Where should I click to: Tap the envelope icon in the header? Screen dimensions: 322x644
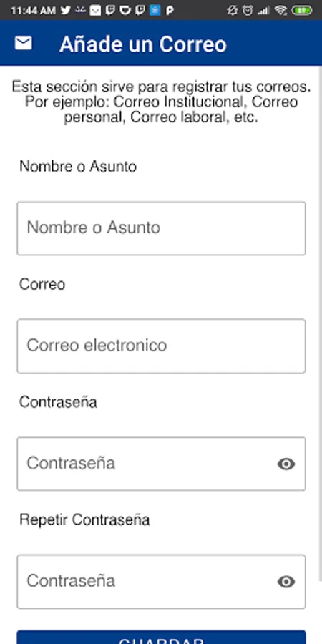point(24,43)
